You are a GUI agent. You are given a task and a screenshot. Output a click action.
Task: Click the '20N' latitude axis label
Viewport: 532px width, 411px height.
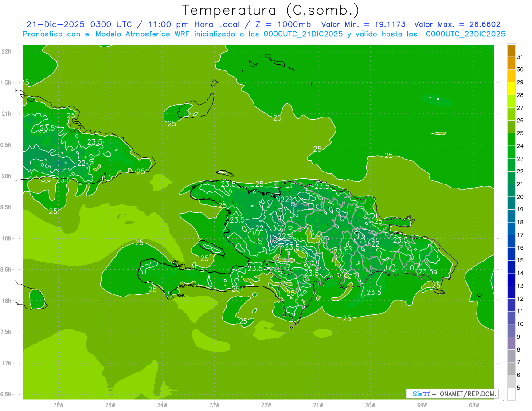pyautogui.click(x=7, y=176)
